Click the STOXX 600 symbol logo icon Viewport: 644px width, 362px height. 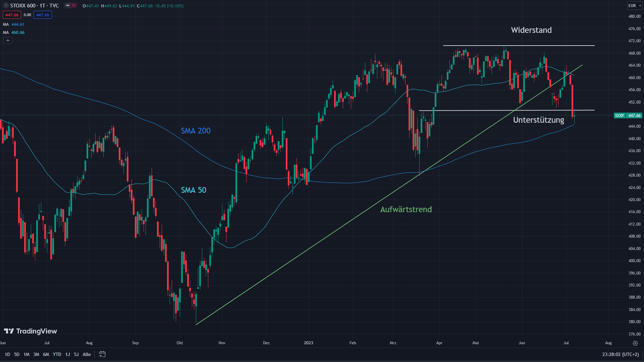[6, 6]
